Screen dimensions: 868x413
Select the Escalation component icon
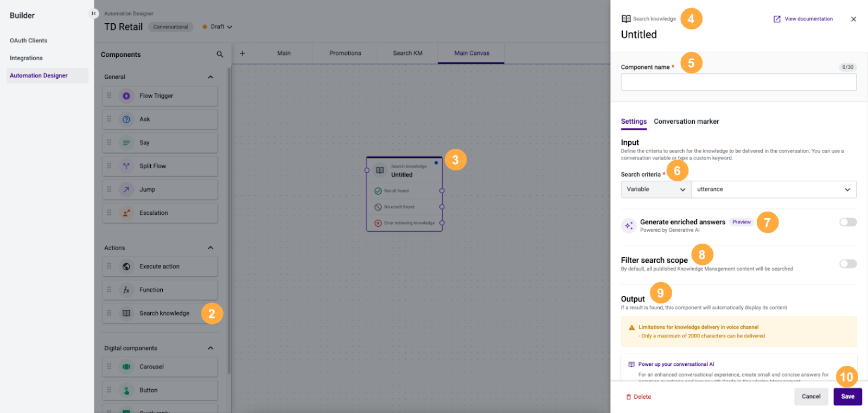pos(126,213)
